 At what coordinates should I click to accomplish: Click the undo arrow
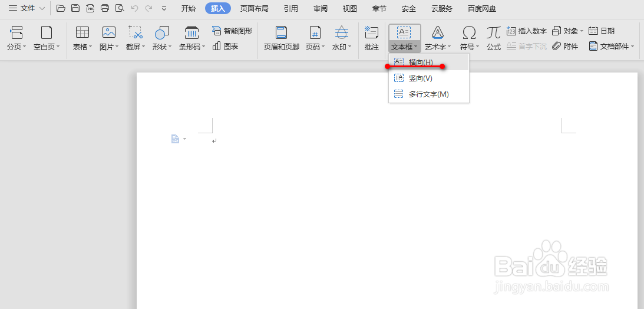pyautogui.click(x=134, y=8)
